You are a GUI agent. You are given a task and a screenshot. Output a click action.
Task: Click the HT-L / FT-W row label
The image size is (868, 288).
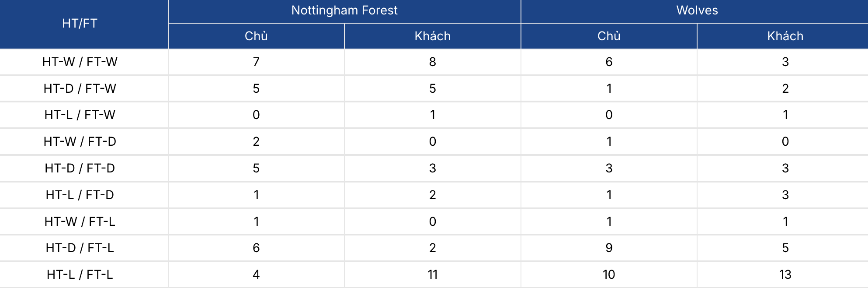pyautogui.click(x=80, y=115)
